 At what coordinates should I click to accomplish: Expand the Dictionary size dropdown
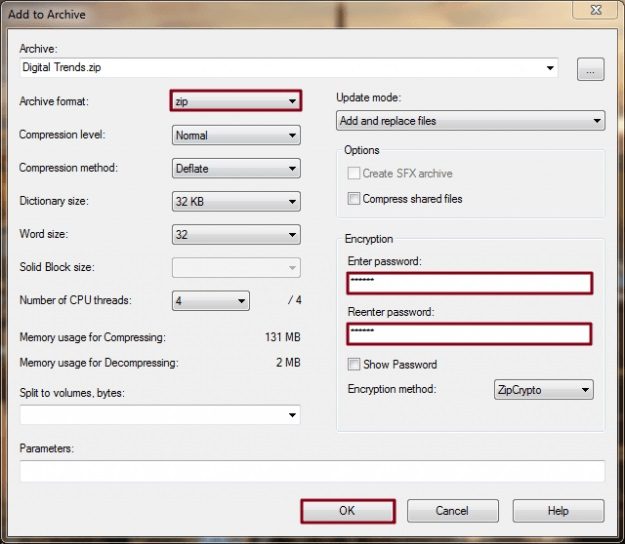coord(236,201)
